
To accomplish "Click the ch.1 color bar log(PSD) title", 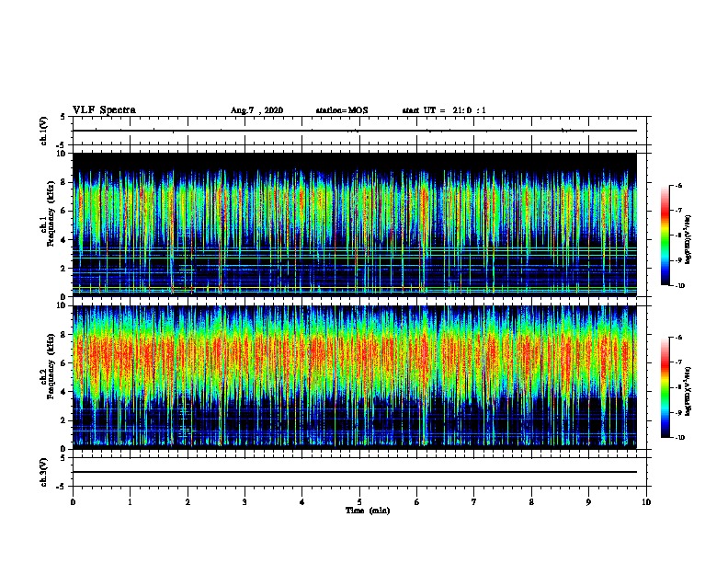I will tap(688, 239).
